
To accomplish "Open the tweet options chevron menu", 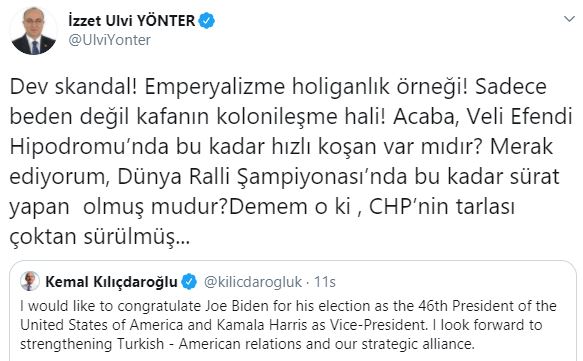I will [569, 19].
